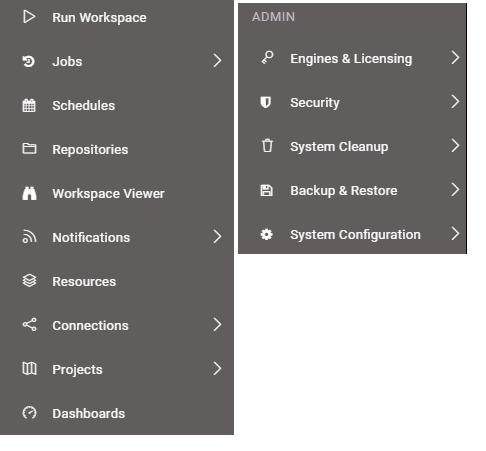Click the Run Workspace play icon
The image size is (486, 451).
point(29,17)
